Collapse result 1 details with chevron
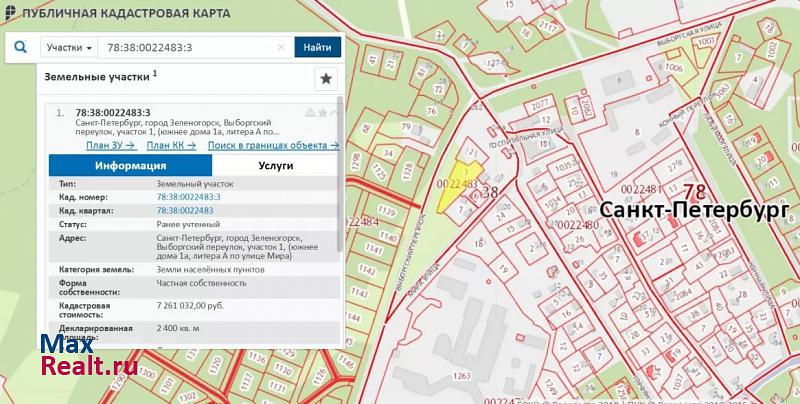 pyautogui.click(x=334, y=112)
